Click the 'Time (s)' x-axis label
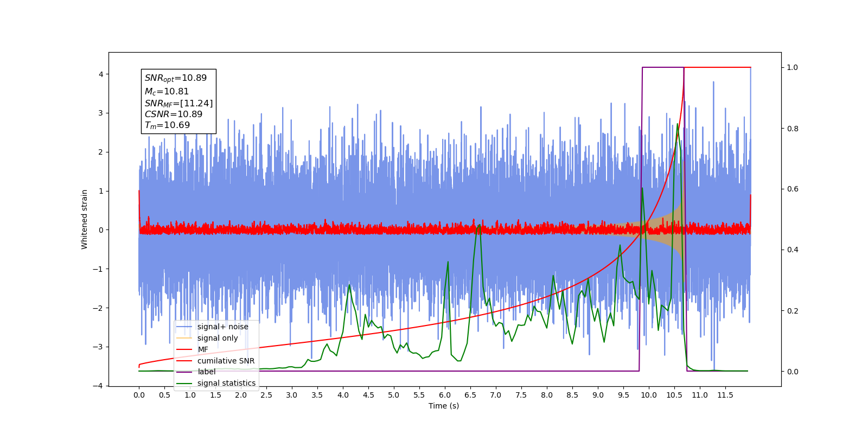Screen dimensions: 868x434 pos(444,406)
